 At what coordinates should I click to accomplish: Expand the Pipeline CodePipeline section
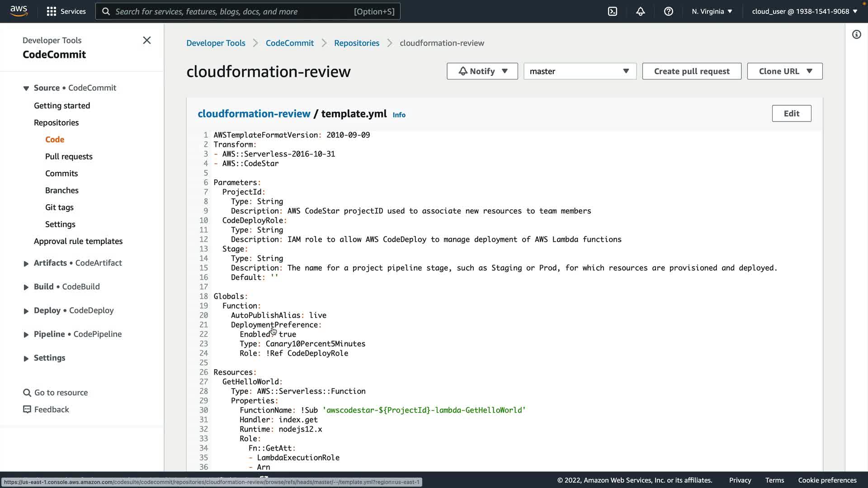[x=26, y=334]
